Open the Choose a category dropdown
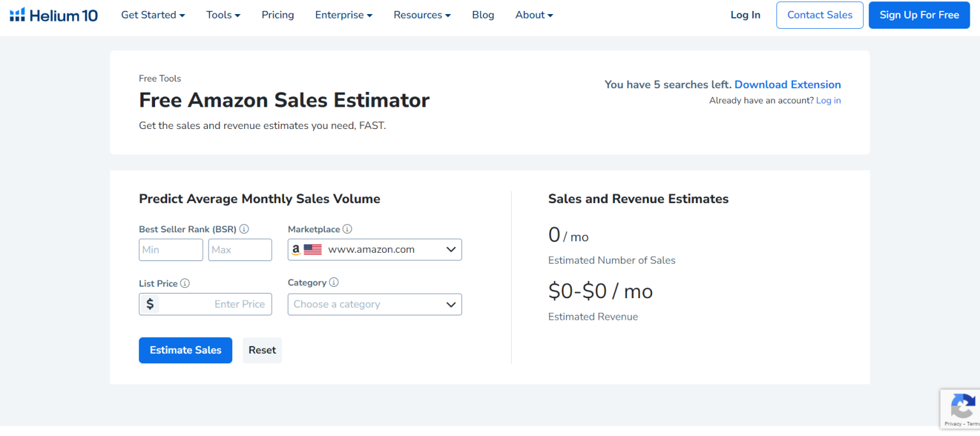 pyautogui.click(x=374, y=304)
